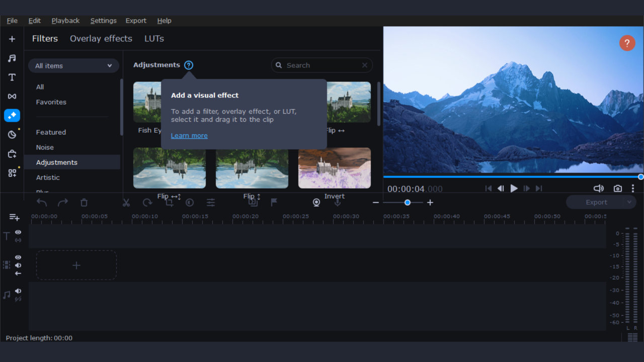Zoom out the timeline with minus icon

376,203
